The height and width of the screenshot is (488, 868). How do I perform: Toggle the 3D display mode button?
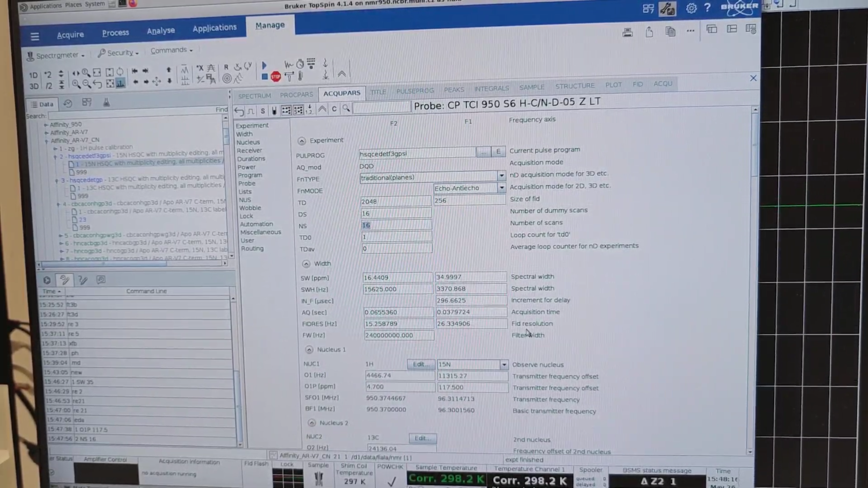tap(34, 86)
